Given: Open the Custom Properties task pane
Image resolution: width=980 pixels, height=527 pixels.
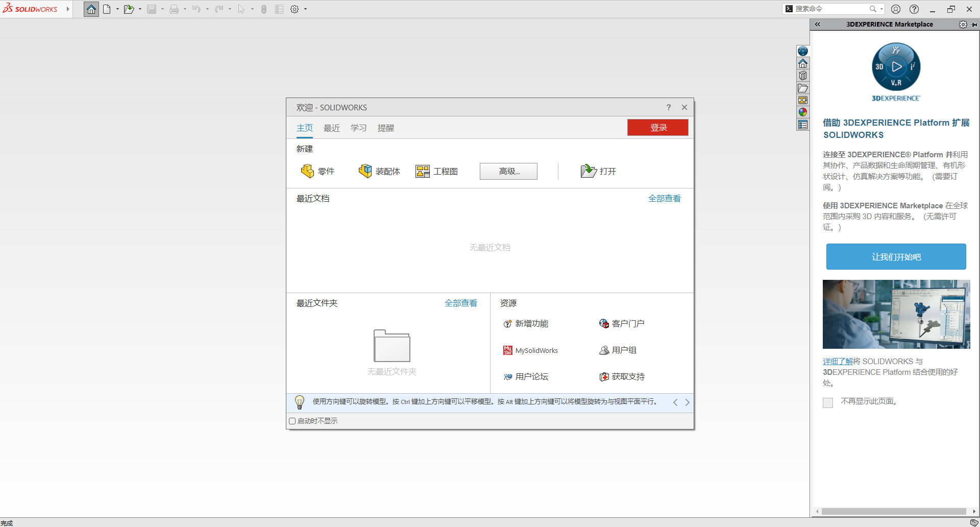Looking at the screenshot, I should tap(803, 125).
